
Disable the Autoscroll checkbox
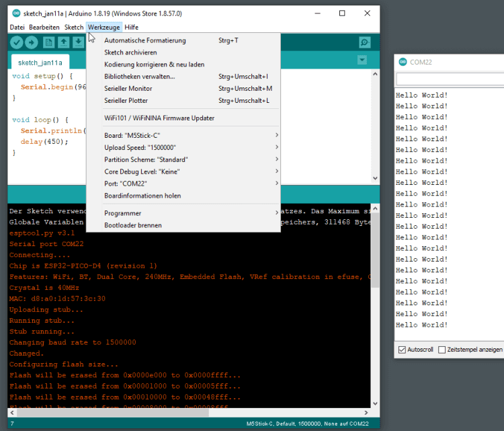[402, 350]
